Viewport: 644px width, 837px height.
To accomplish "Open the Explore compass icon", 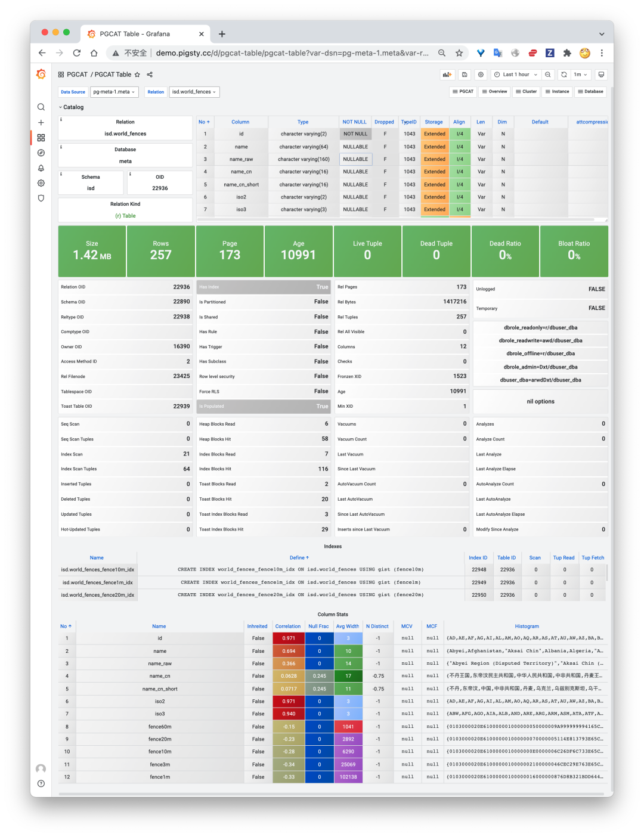I will [41, 153].
